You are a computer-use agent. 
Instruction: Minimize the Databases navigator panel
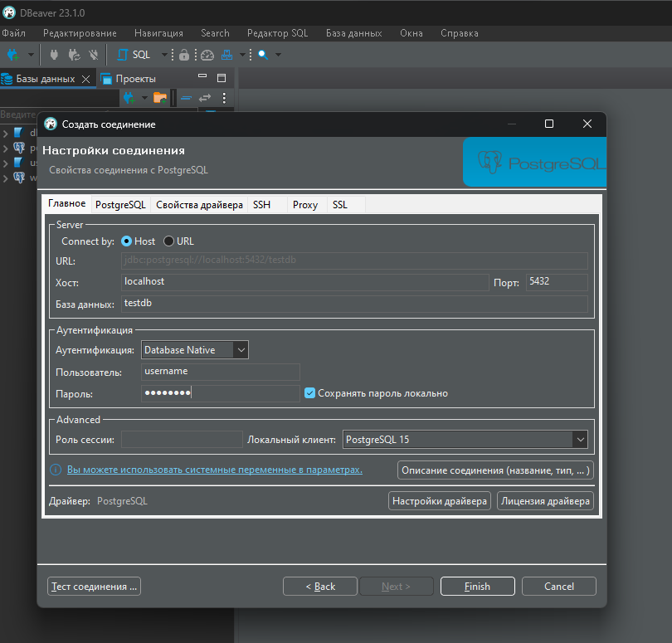(202, 76)
